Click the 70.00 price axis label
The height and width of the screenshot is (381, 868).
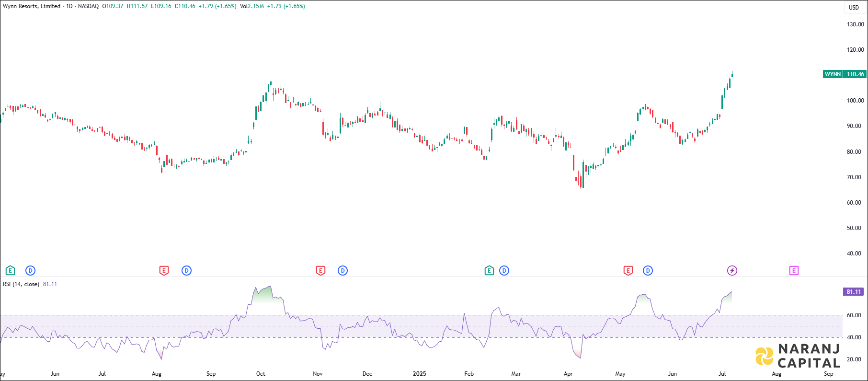point(854,177)
